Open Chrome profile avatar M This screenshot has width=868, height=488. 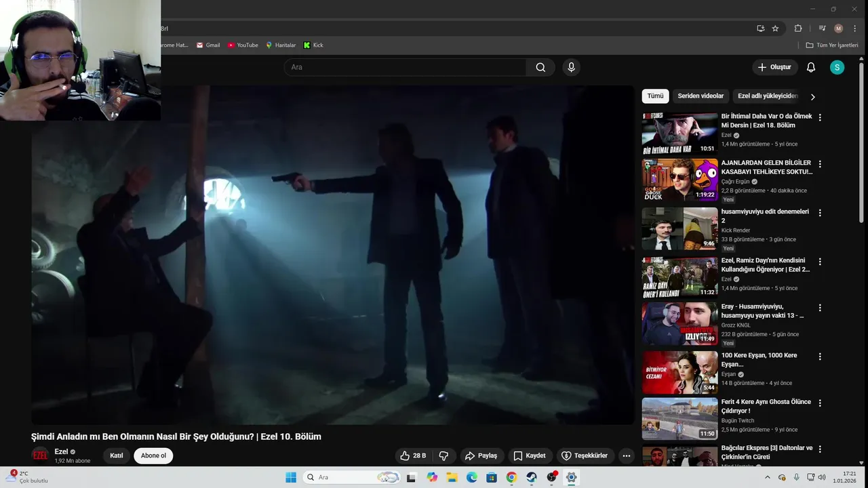pos(839,28)
